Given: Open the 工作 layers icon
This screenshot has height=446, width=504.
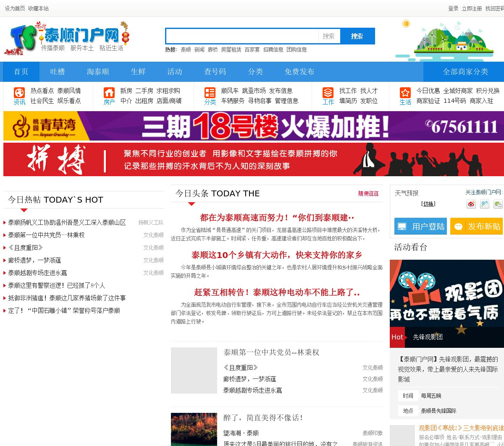Looking at the screenshot, I should point(328,92).
